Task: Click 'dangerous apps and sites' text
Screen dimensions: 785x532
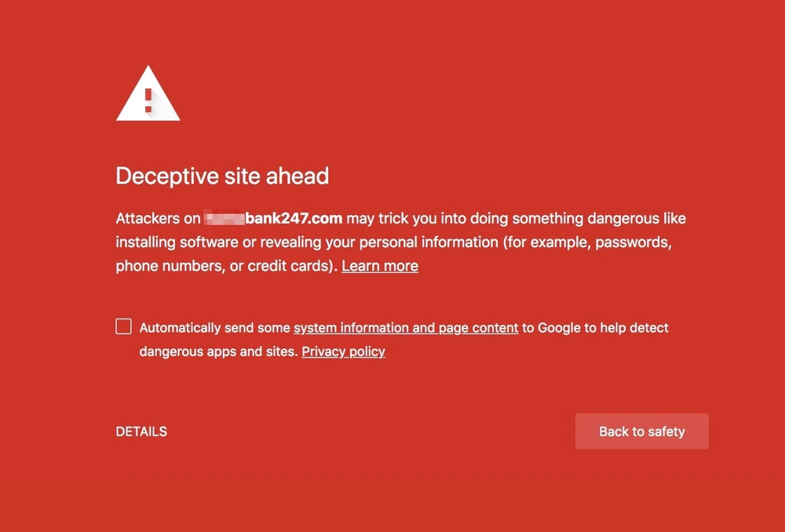Action: pos(218,352)
